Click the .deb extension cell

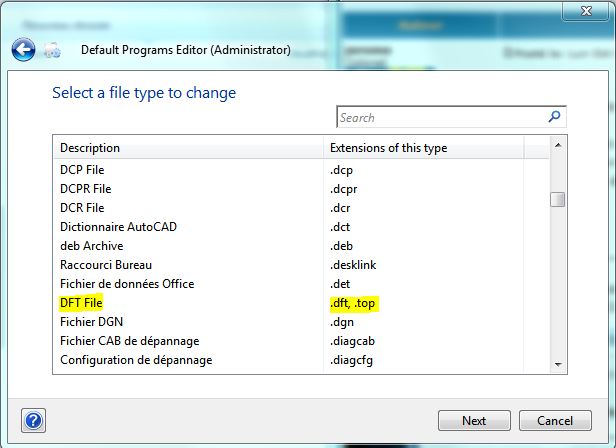(x=341, y=246)
